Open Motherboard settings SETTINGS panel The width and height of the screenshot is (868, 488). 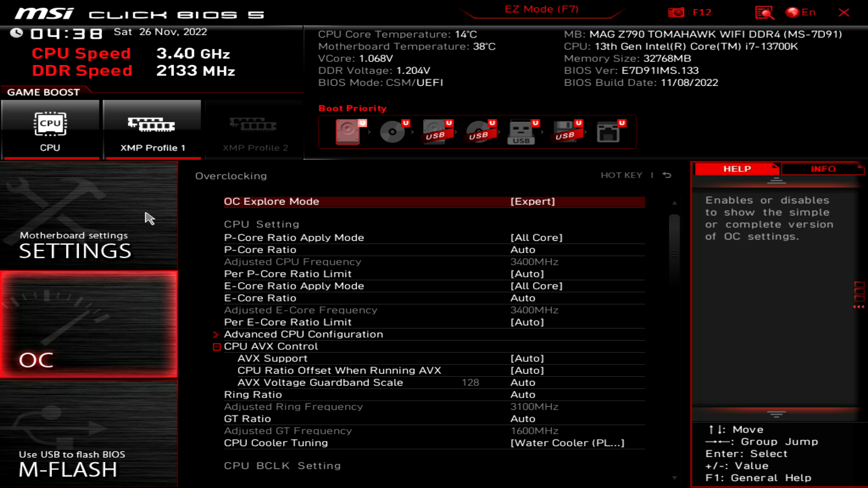(89, 216)
